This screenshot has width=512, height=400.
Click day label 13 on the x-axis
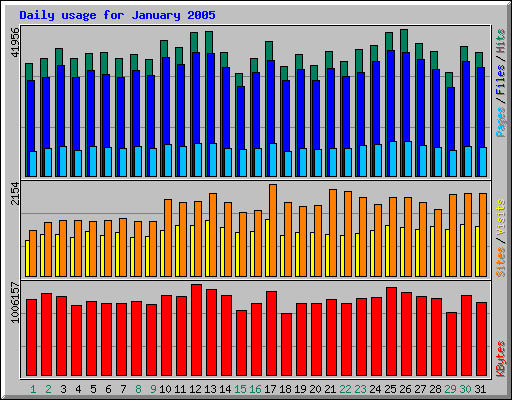210,389
